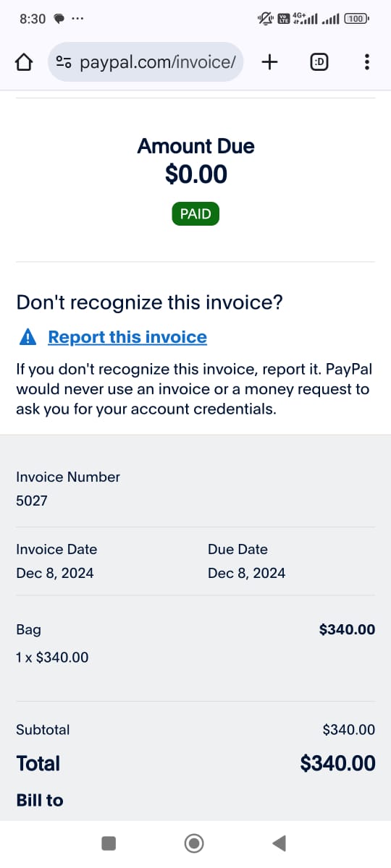Tap the browser home icon

(x=24, y=62)
